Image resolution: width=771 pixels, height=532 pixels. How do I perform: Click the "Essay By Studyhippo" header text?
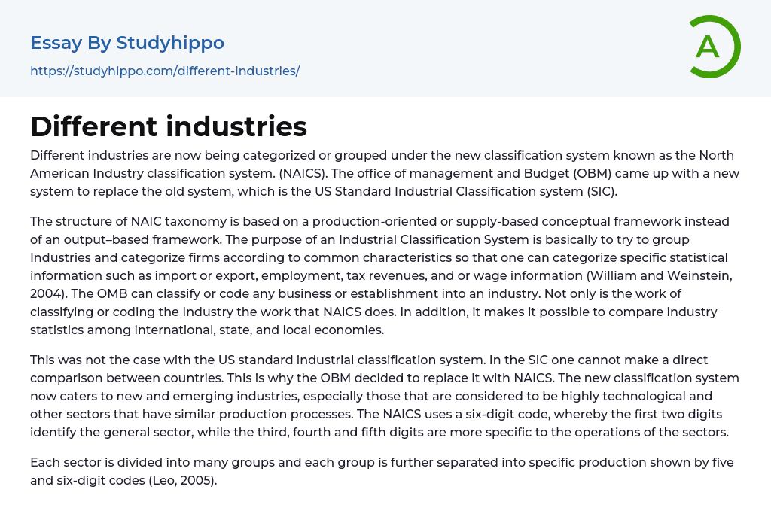(127, 43)
